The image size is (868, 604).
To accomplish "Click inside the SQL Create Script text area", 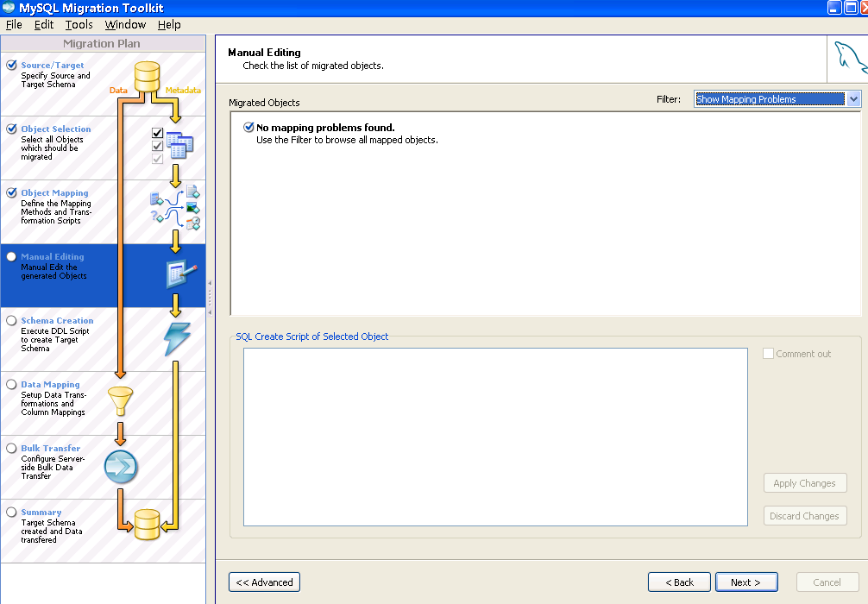I will coord(495,437).
